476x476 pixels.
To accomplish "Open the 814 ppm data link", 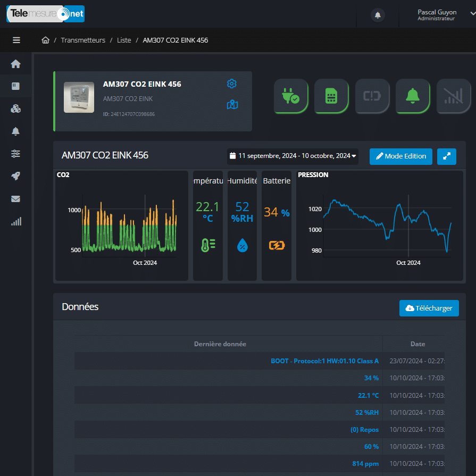I will 365,464.
